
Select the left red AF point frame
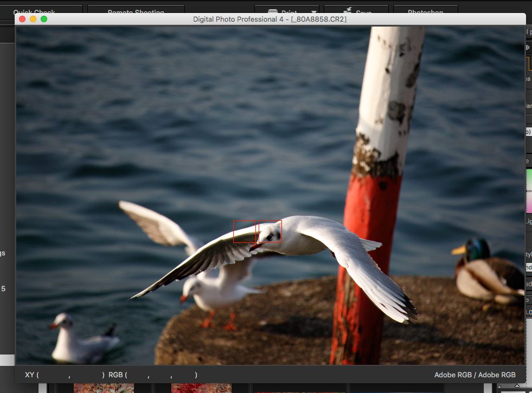[244, 231]
